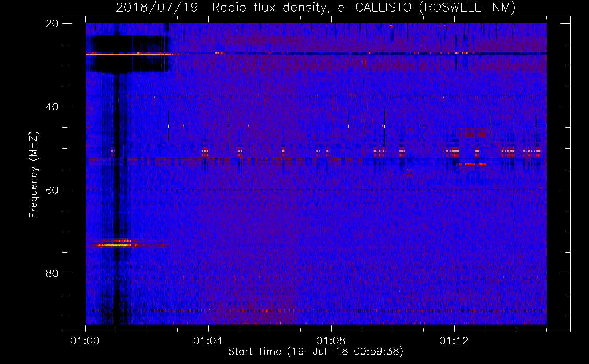Click the frequency tick label '40'
Screen dimensions: 589x364
point(52,107)
